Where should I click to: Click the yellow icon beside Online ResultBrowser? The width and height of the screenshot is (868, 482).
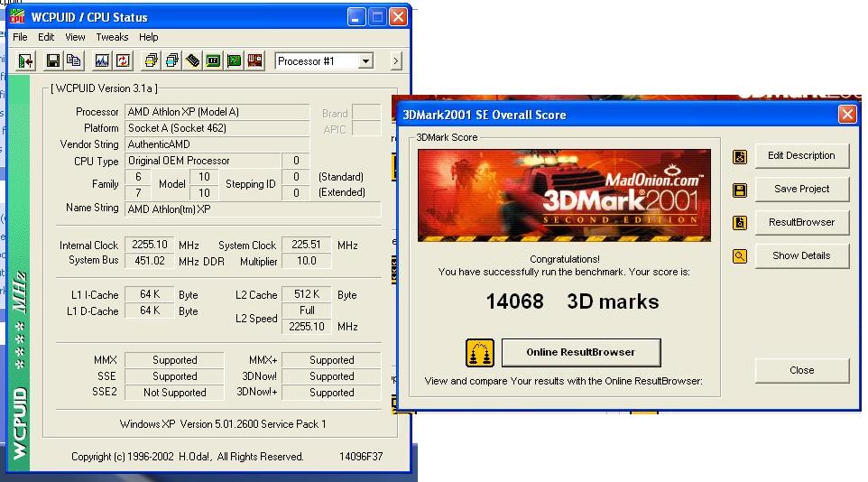coord(479,352)
